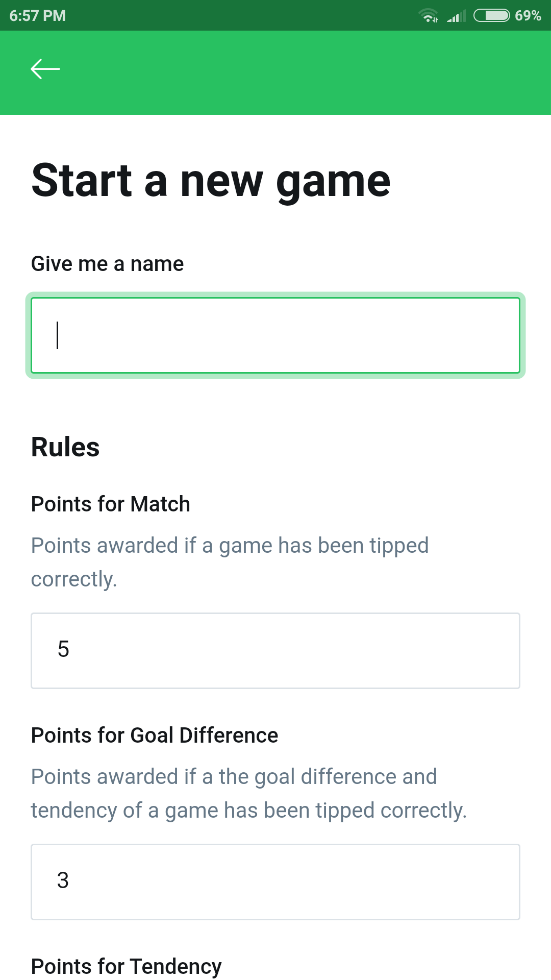Select the 'Give me a name' input field

[275, 334]
